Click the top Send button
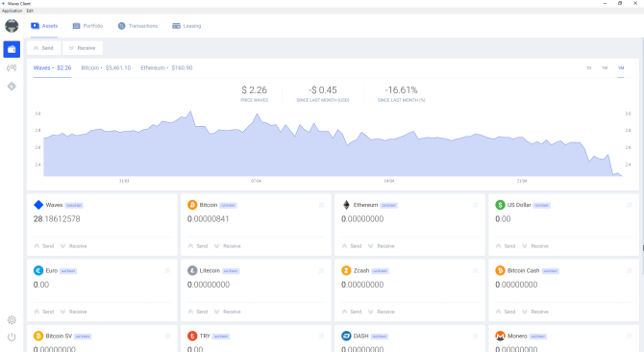This screenshot has width=644, height=352. 43,48
